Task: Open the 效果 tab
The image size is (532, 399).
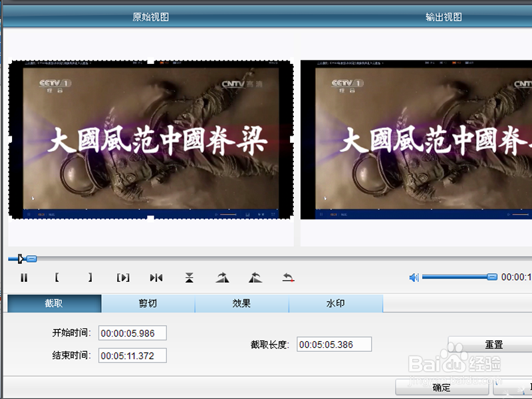Action: point(242,303)
